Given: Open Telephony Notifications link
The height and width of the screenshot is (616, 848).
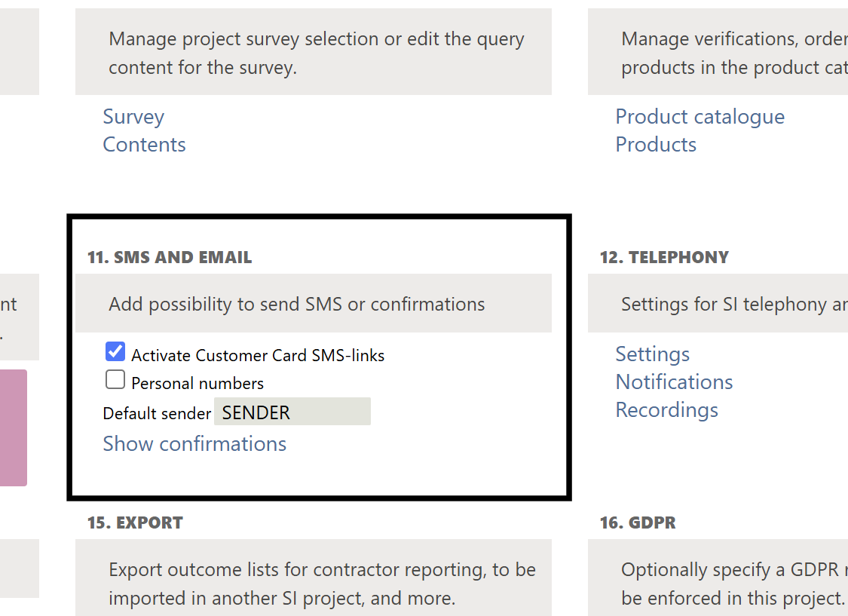Looking at the screenshot, I should click(674, 382).
